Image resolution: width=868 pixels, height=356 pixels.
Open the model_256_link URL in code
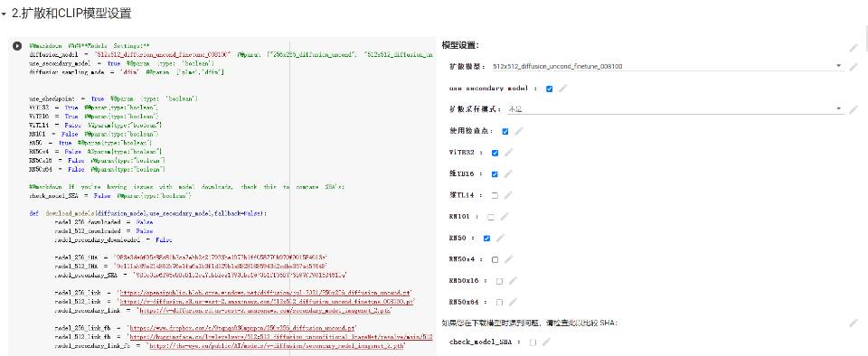pos(264,293)
